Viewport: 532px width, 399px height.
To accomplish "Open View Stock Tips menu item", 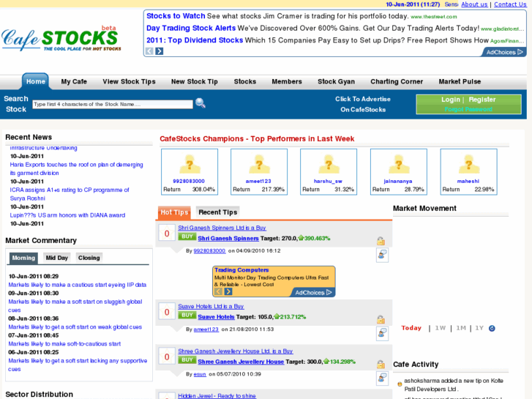I will [x=129, y=81].
